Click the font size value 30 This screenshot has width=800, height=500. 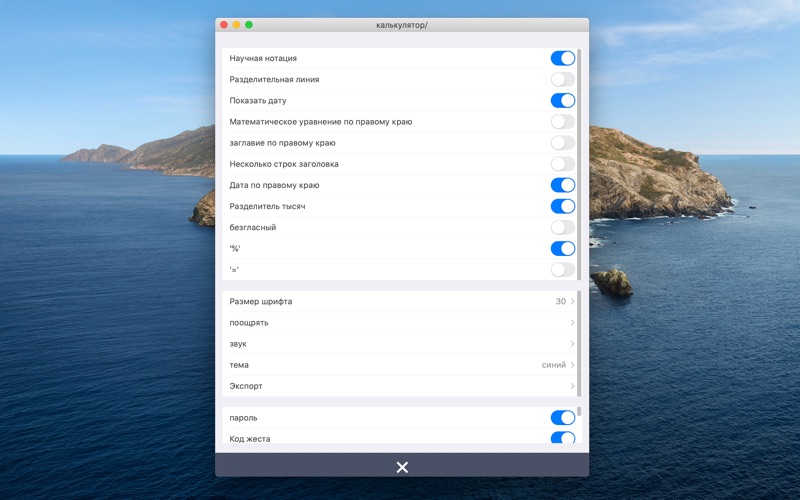(561, 302)
